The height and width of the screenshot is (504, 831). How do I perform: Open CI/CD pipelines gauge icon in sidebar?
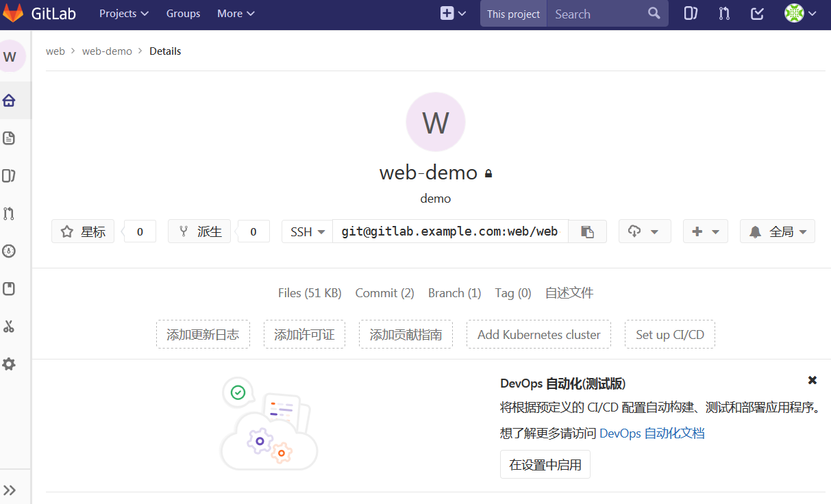(x=9, y=251)
